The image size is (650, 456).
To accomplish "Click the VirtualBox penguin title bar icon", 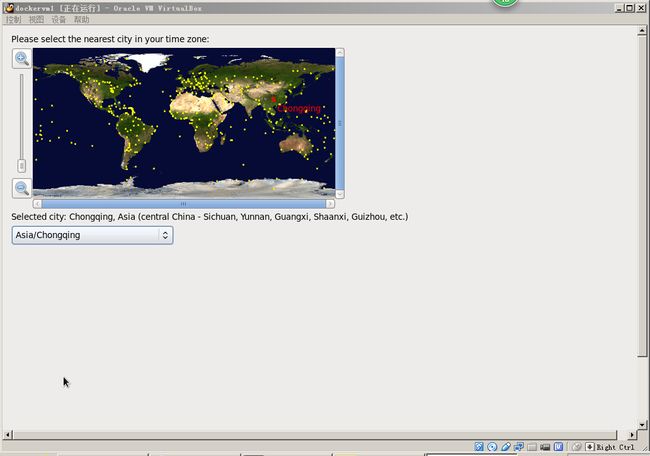I will (9, 7).
